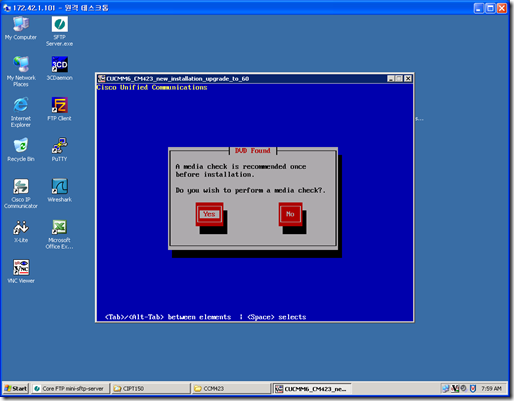Screen dimensions: 514x401
Task: Click the network tray icon near the clock
Action: (446, 388)
